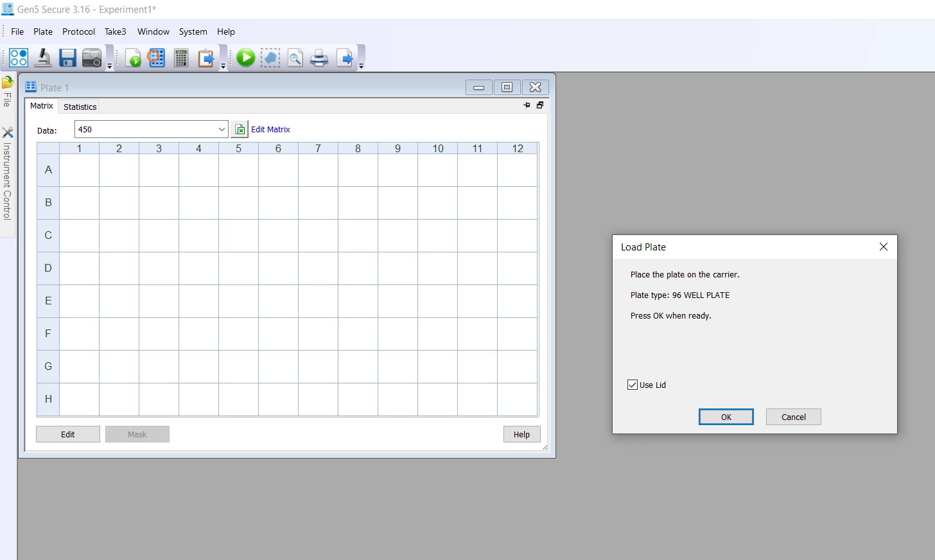This screenshot has width=935, height=560.
Task: Click the document export arrow icon
Action: click(345, 58)
